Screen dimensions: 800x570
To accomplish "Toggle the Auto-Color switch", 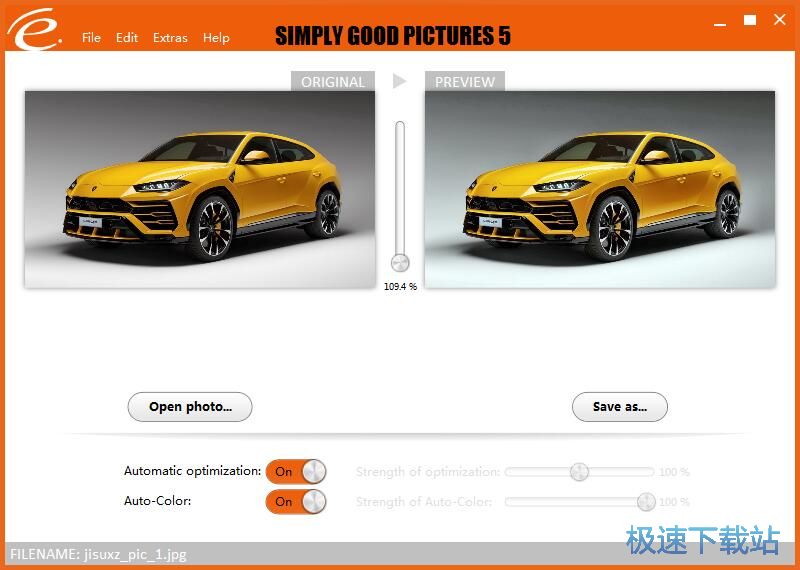I will click(296, 502).
